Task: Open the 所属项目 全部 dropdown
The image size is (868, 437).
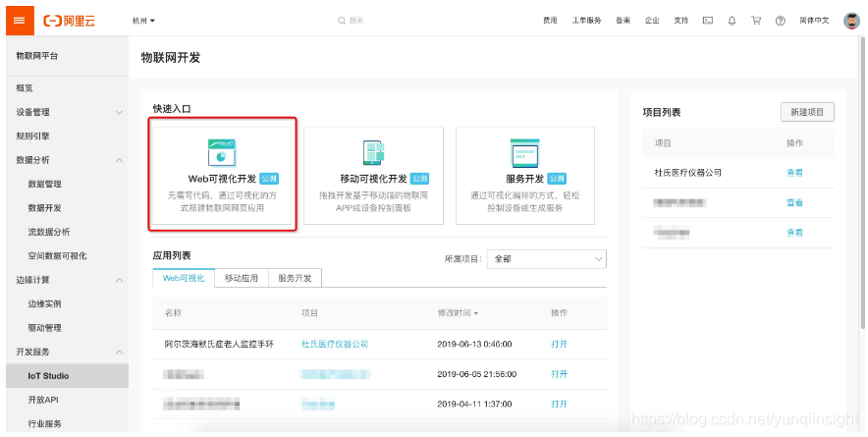Action: [x=546, y=259]
